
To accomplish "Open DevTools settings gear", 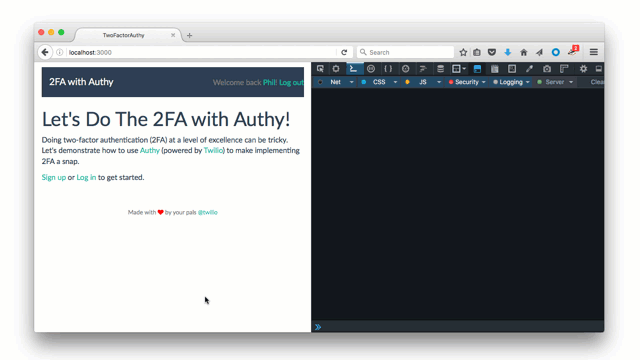I will pyautogui.click(x=583, y=69).
